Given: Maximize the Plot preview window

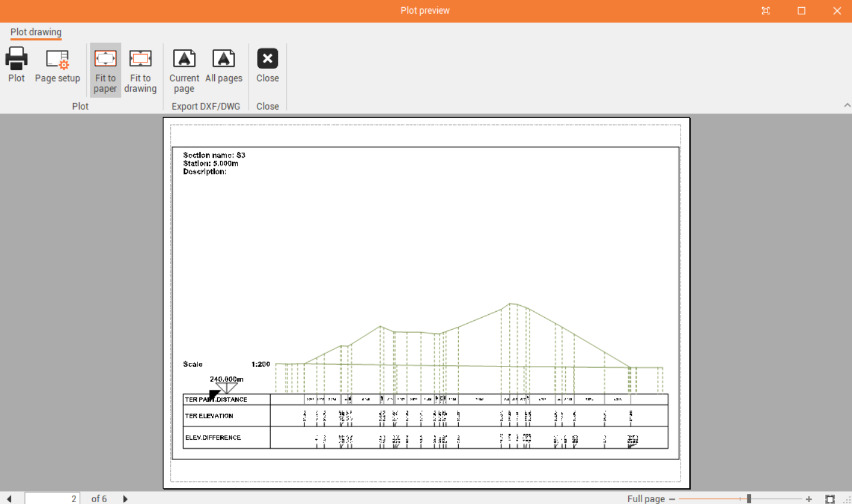Looking at the screenshot, I should tap(801, 11).
